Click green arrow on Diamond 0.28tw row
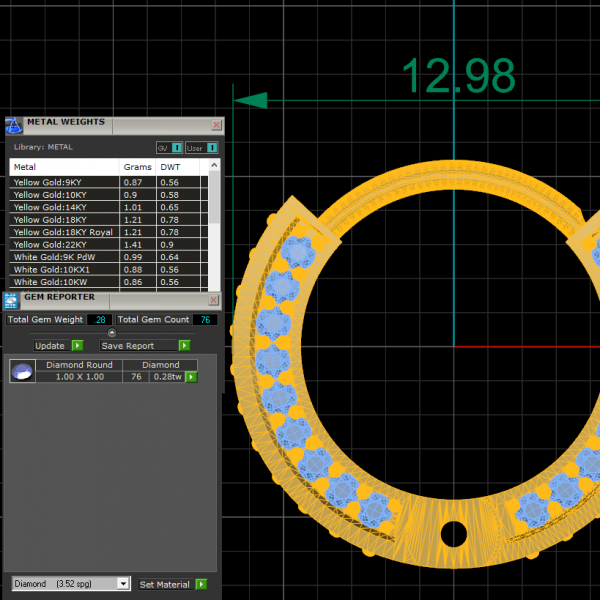600x600 pixels. (191, 377)
